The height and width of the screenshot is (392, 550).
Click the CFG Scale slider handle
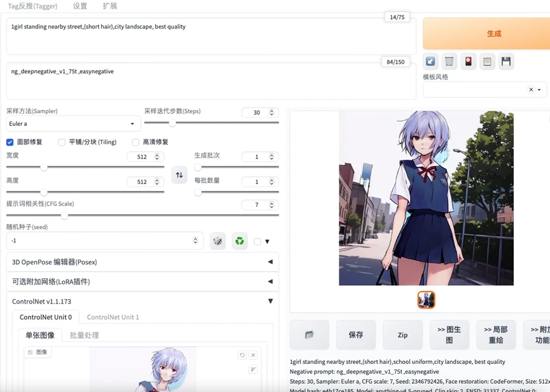(x=64, y=215)
